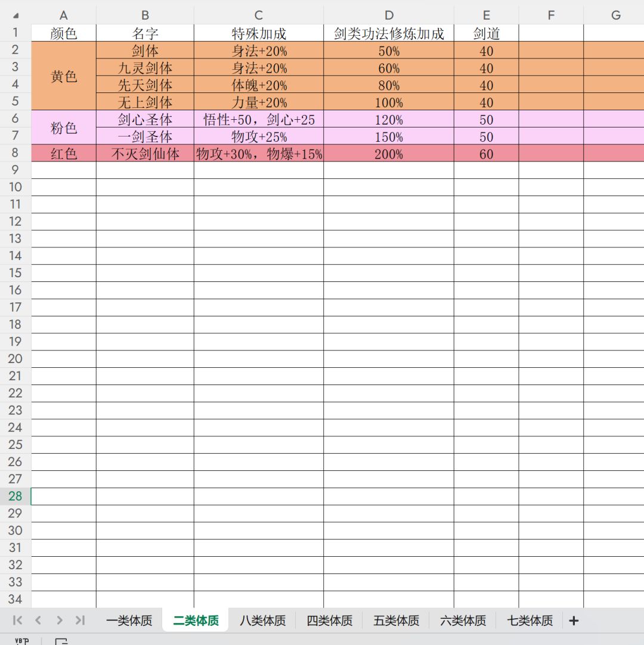
Task: Open the 四类体质 sheet tab
Action: click(329, 621)
